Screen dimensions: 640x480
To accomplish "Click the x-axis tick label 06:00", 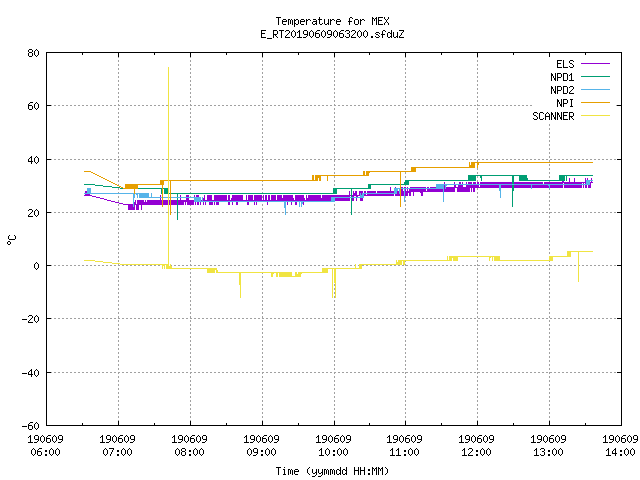I will coord(45,452).
